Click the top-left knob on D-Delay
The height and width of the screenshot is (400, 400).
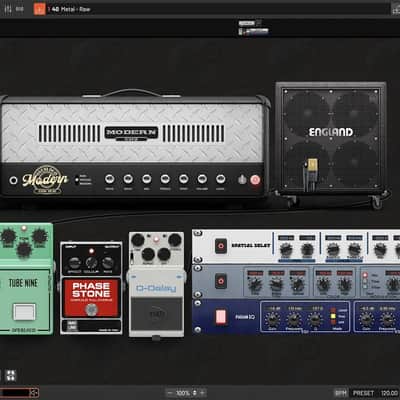point(138,240)
